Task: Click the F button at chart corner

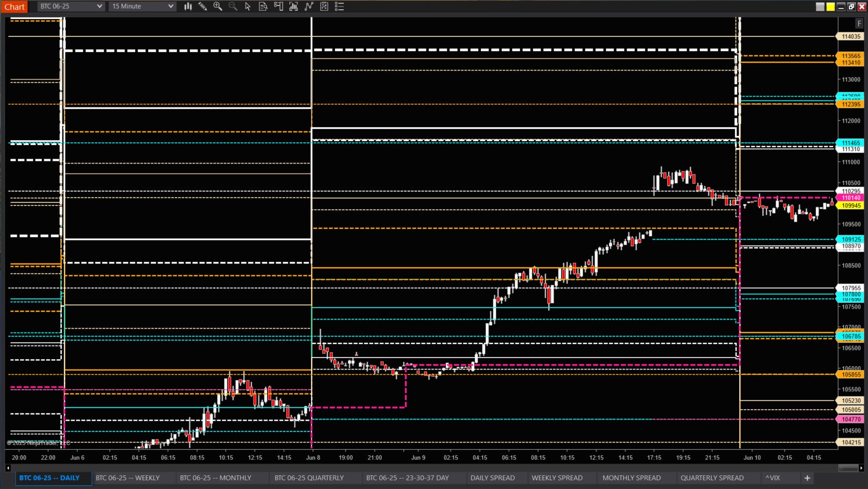Action: [x=859, y=23]
